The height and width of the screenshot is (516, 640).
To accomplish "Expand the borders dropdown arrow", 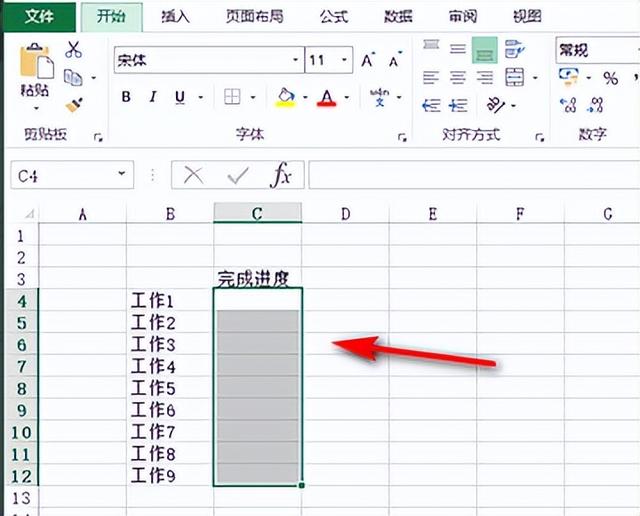I will pos(253,97).
